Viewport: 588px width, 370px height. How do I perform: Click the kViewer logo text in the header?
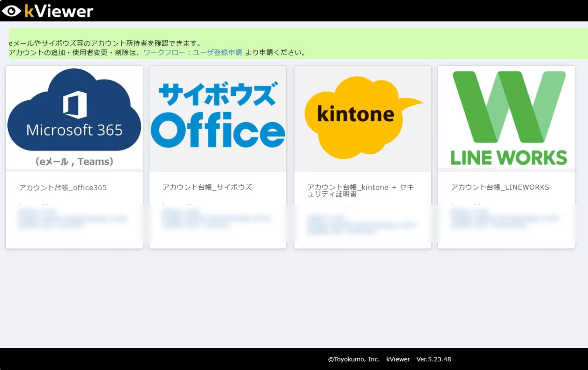[x=59, y=11]
